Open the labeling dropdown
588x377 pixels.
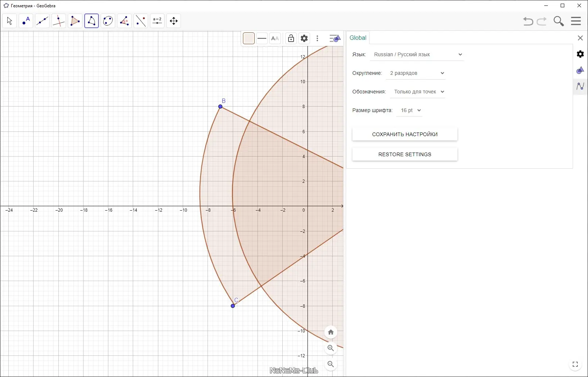pos(418,92)
